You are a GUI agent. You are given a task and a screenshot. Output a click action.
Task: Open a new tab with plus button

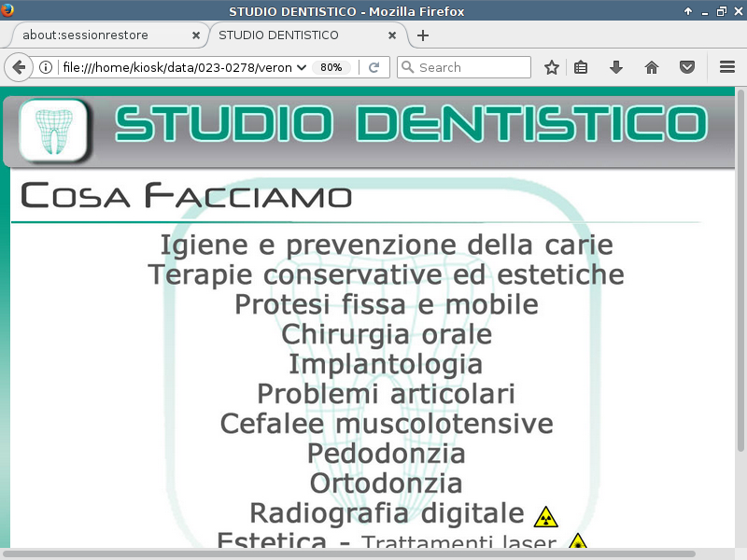point(423,35)
